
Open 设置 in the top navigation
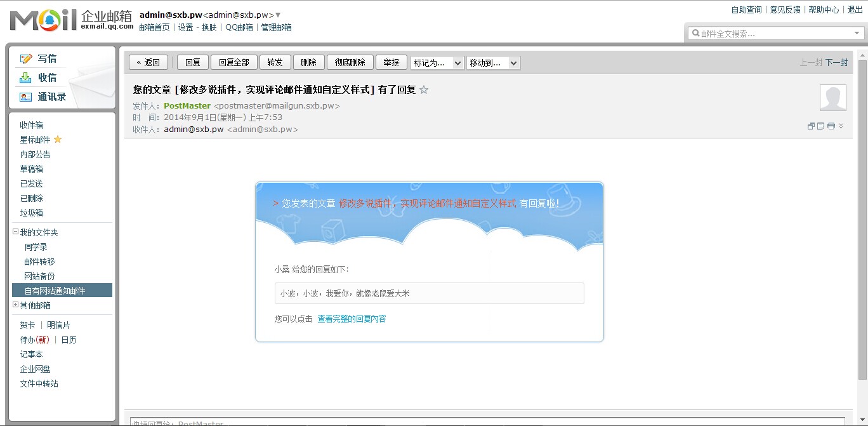point(185,28)
